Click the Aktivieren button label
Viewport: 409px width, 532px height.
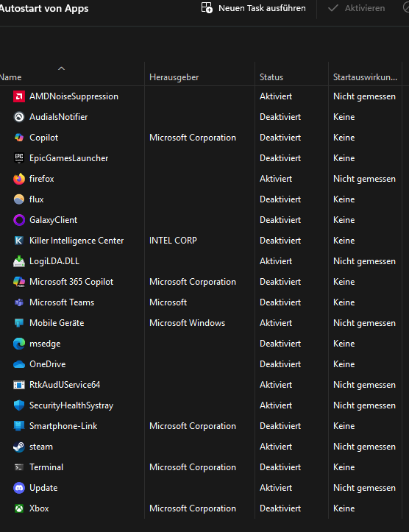click(365, 8)
